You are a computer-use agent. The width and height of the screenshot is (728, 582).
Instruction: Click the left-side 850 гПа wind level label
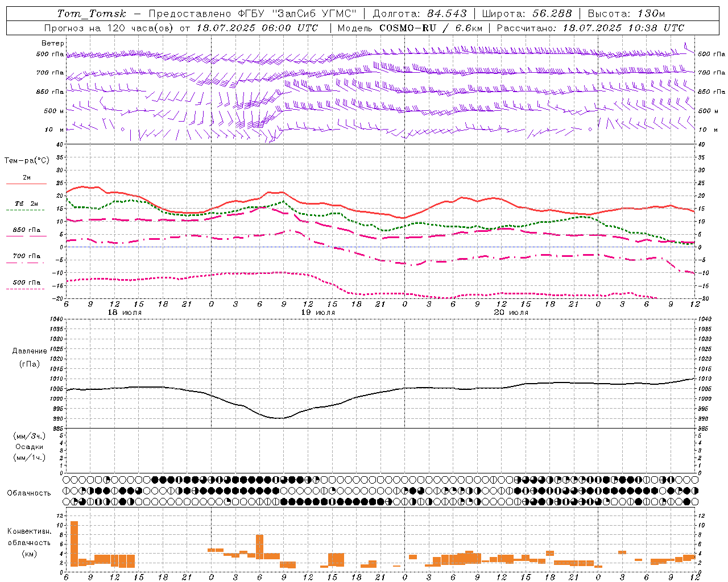coord(50,92)
